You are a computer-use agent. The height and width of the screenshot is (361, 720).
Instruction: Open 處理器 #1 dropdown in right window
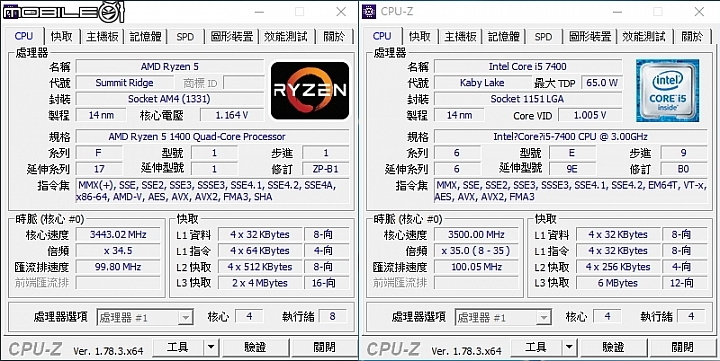(x=503, y=317)
